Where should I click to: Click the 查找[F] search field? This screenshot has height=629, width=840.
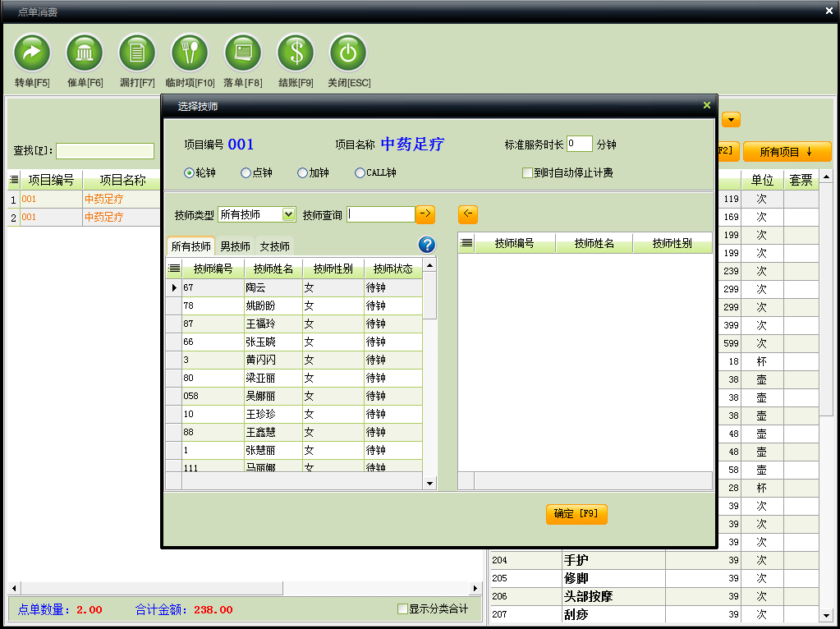pyautogui.click(x=105, y=151)
